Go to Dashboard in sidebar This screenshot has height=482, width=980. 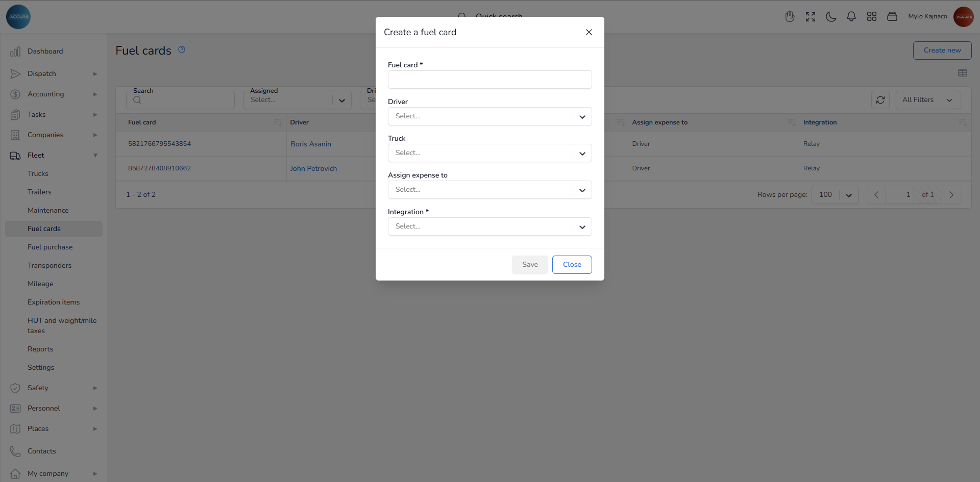coord(45,51)
